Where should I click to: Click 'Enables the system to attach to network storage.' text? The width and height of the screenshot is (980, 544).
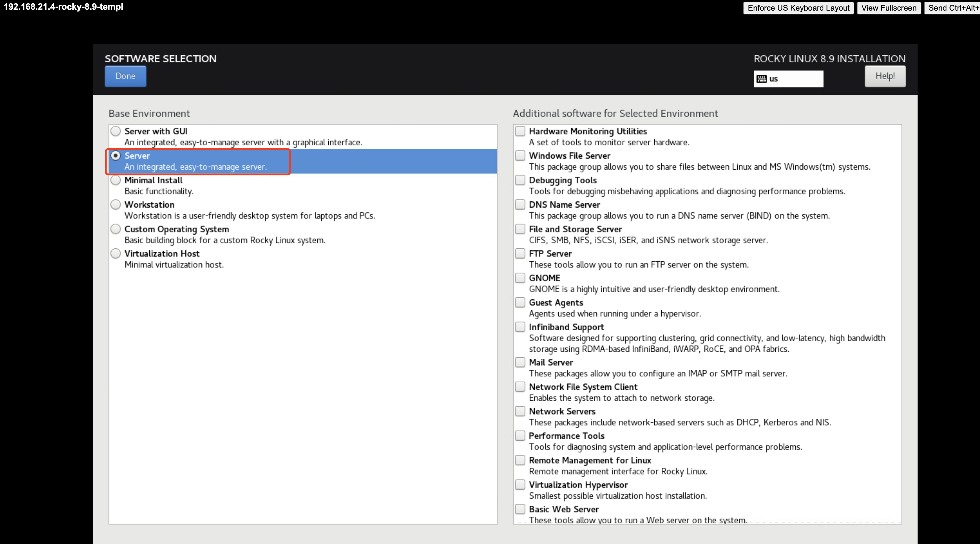tap(622, 398)
